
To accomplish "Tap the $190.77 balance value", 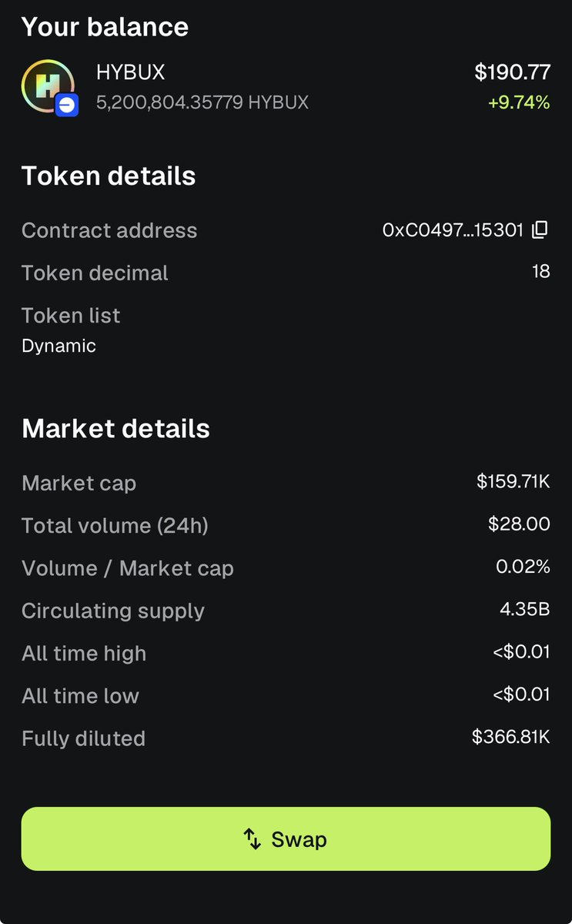I will tap(512, 72).
